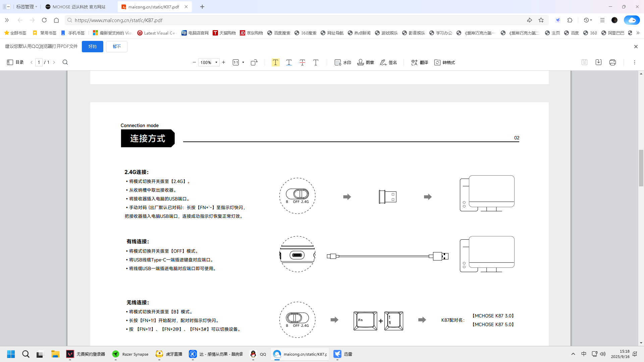The height and width of the screenshot is (362, 644).
Task: Open the page fit dropdown arrow
Action: [x=243, y=62]
